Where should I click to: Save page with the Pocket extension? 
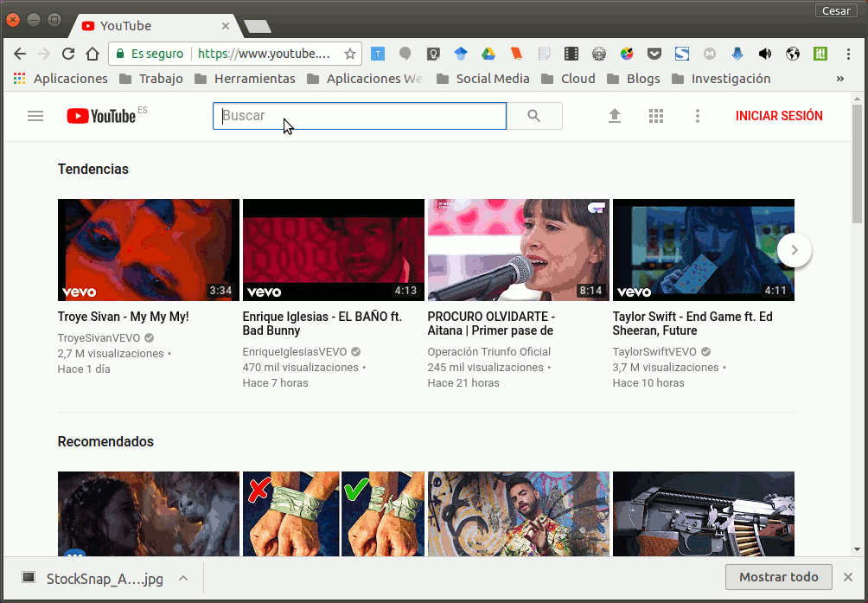654,54
